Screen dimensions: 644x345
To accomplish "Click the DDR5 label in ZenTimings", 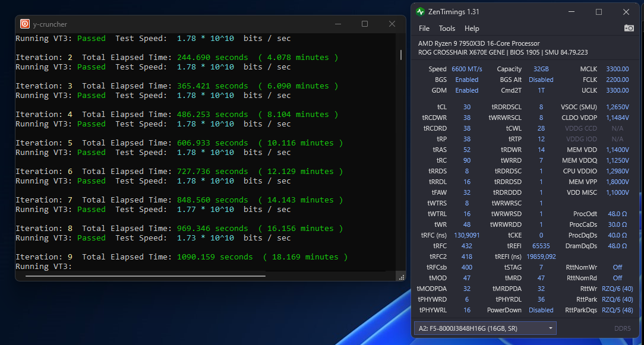I will (622, 328).
